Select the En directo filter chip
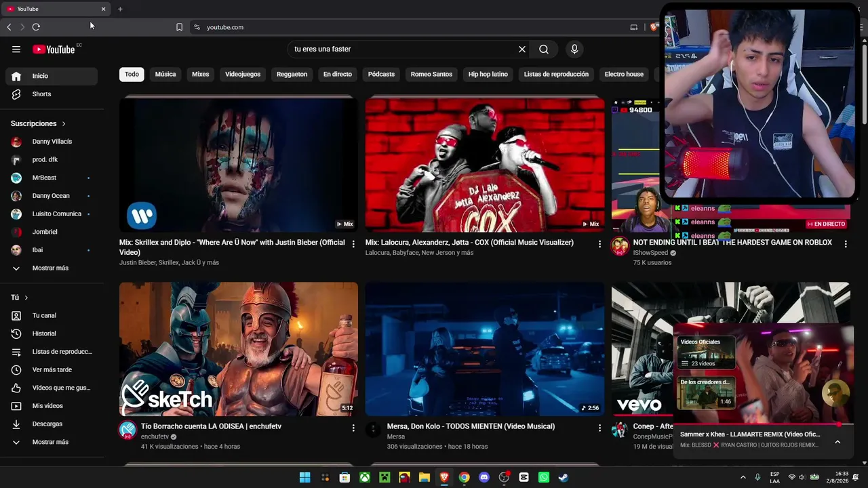 [338, 74]
